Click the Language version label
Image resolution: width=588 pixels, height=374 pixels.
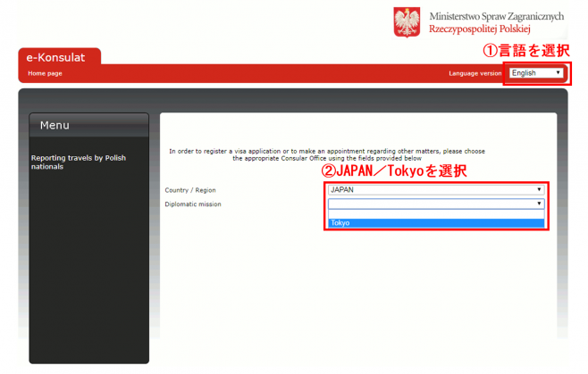[475, 73]
